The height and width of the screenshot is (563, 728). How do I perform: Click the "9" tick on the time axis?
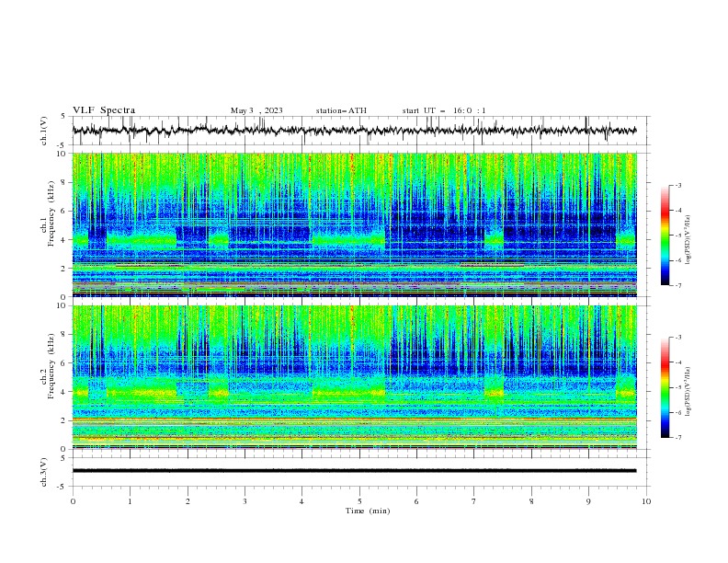(x=588, y=501)
